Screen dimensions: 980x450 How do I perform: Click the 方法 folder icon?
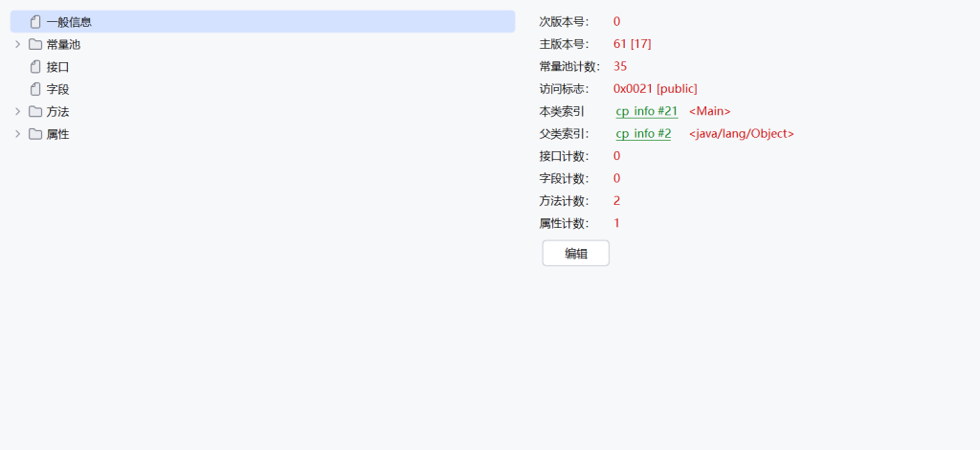[x=35, y=112]
